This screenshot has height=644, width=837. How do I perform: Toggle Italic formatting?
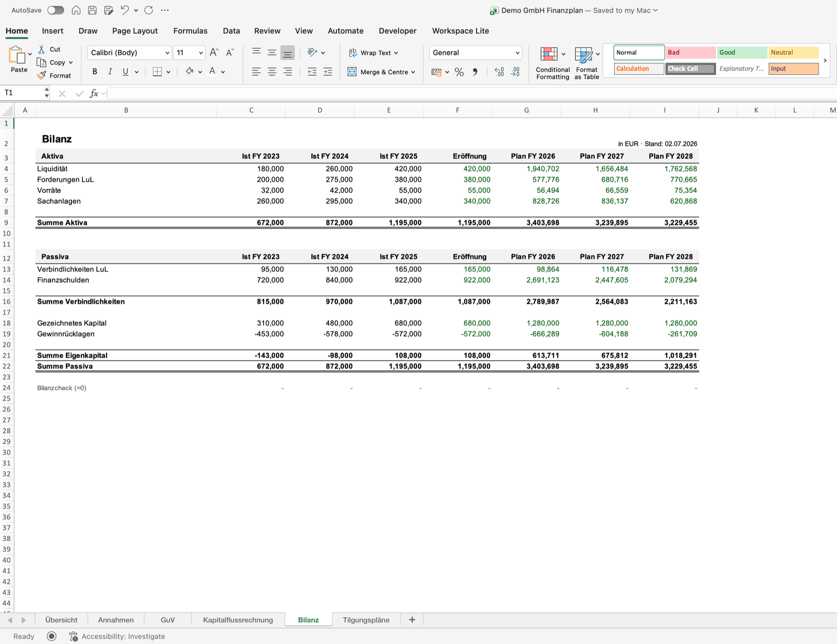(x=110, y=72)
